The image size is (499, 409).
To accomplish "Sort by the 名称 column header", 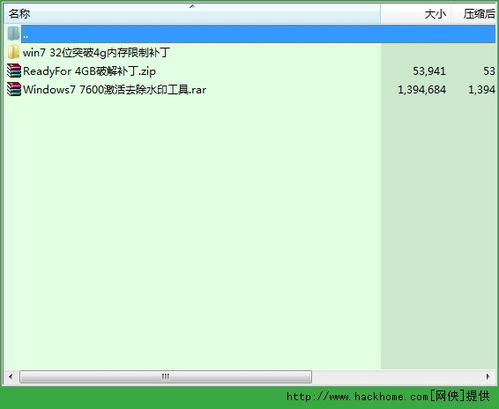I will click(192, 14).
